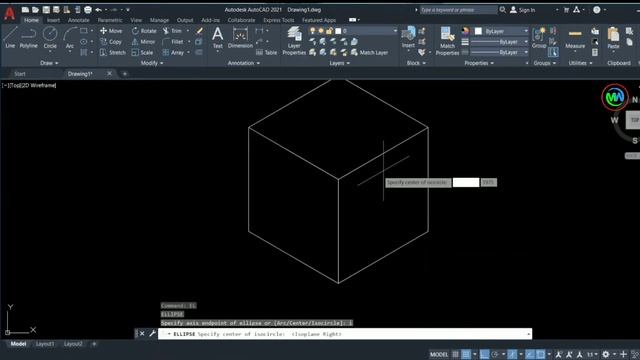Toggle isometric drafting in status bar
Image resolution: width=640 pixels, height=360 pixels.
(x=512, y=354)
